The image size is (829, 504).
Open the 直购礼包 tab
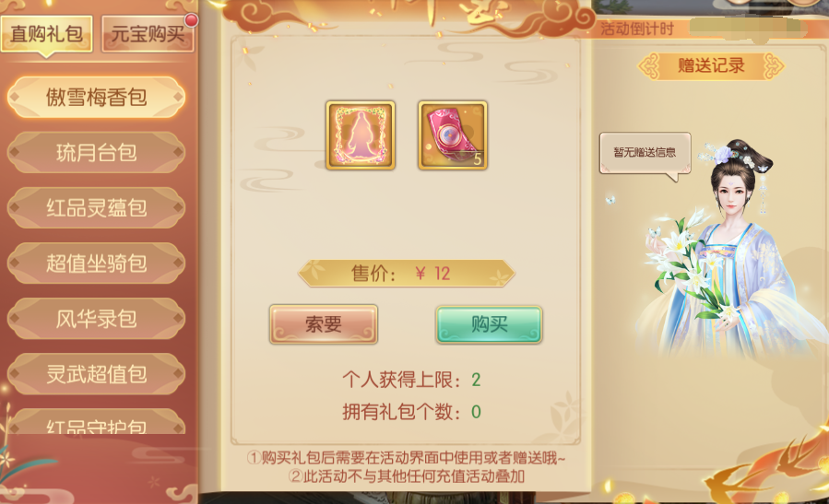tap(46, 34)
